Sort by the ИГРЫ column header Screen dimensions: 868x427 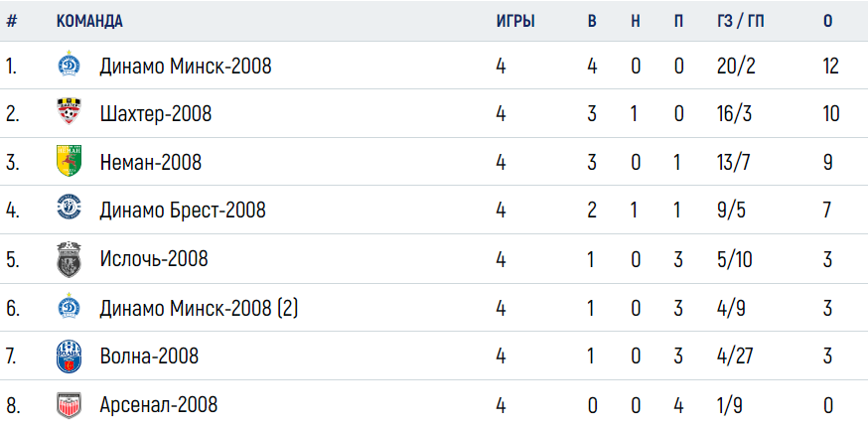515,22
